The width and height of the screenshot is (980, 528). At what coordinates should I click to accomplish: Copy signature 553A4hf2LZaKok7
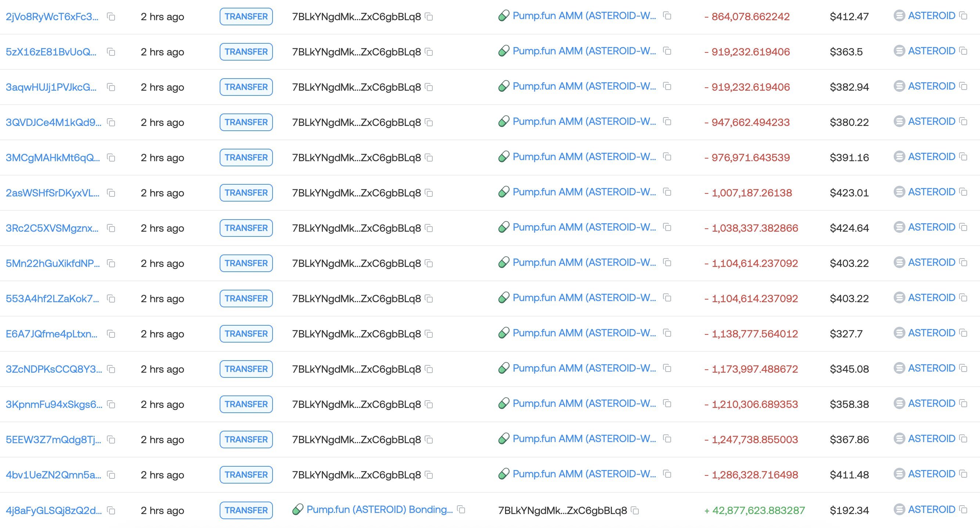pyautogui.click(x=111, y=299)
